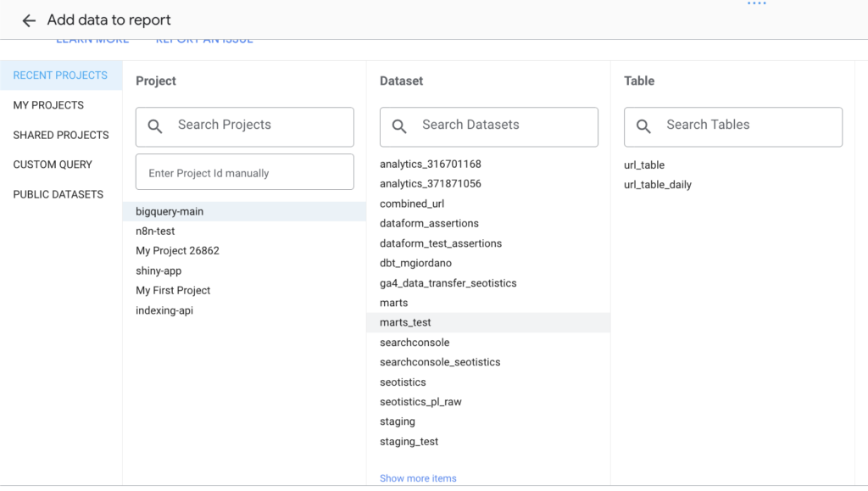Focus the Search Projects field
This screenshot has height=491, width=868.
click(245, 126)
